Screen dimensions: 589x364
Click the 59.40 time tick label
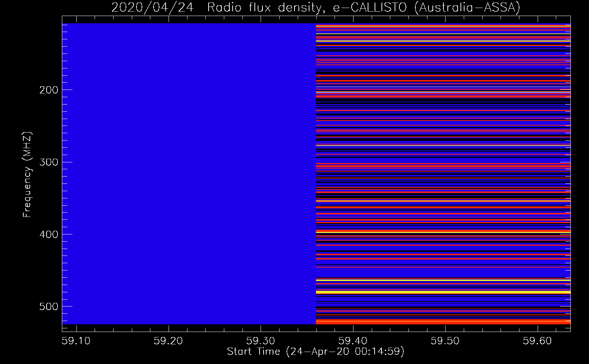click(353, 341)
